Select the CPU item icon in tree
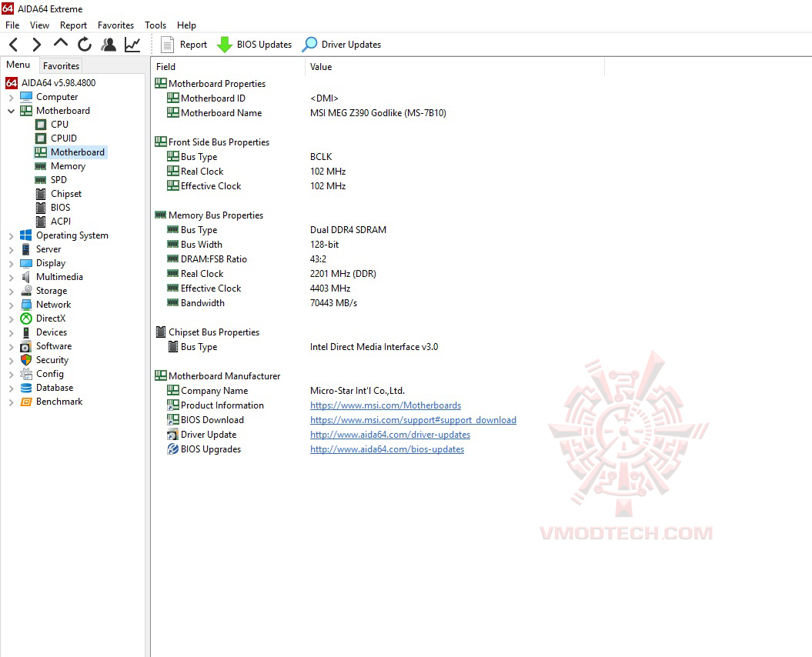 [41, 125]
